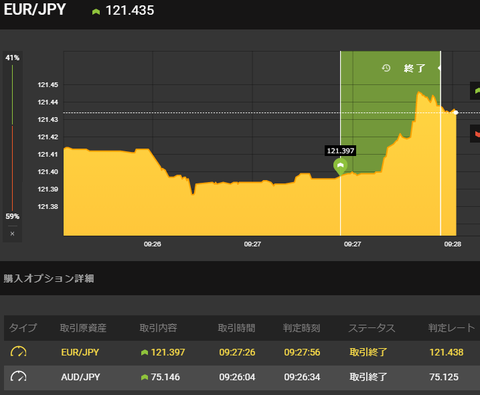Click the 09:27:26 trade time cell
The width and height of the screenshot is (480, 395).
(237, 352)
